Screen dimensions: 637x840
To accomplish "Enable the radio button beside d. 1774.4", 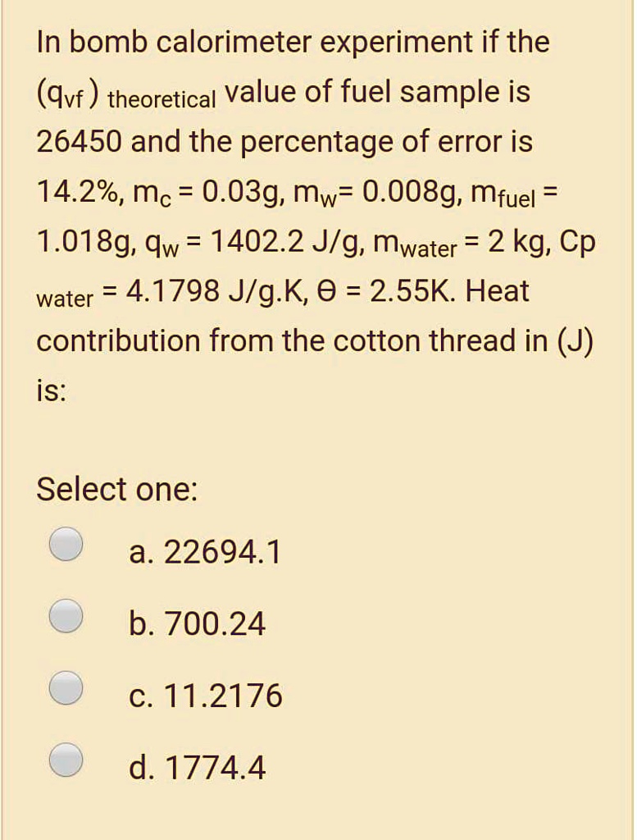I will (65, 759).
